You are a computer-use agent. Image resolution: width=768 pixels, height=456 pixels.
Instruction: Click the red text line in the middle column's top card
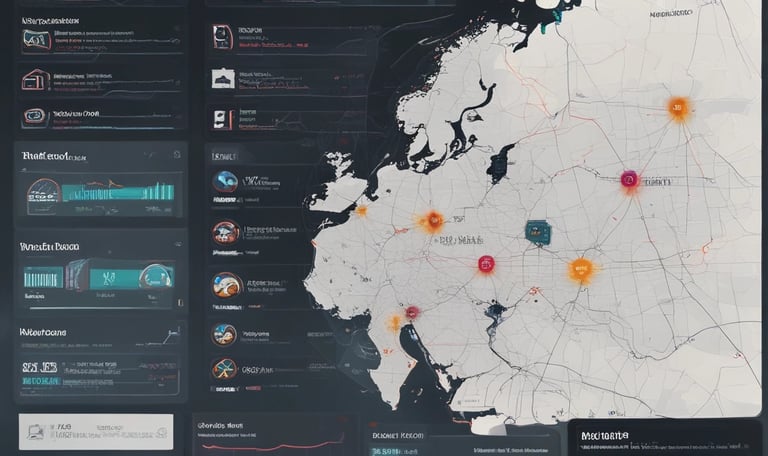pos(273,45)
